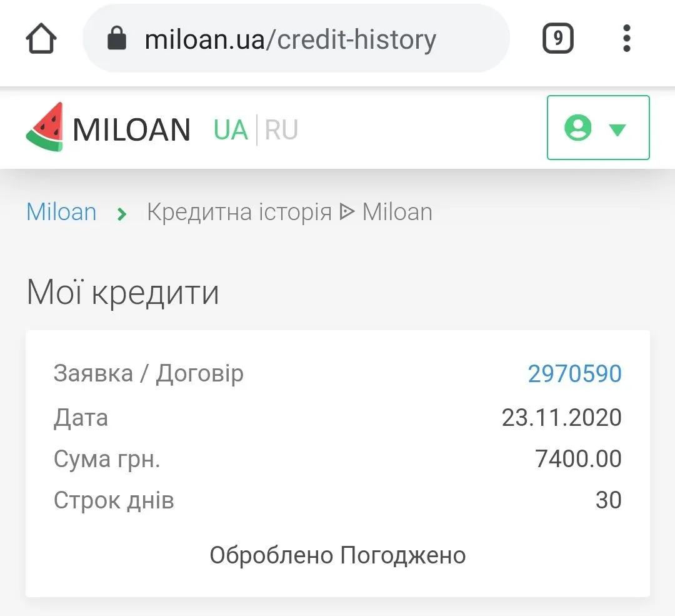This screenshot has width=675, height=616.
Task: Open the three-dot browser menu
Action: tap(627, 39)
